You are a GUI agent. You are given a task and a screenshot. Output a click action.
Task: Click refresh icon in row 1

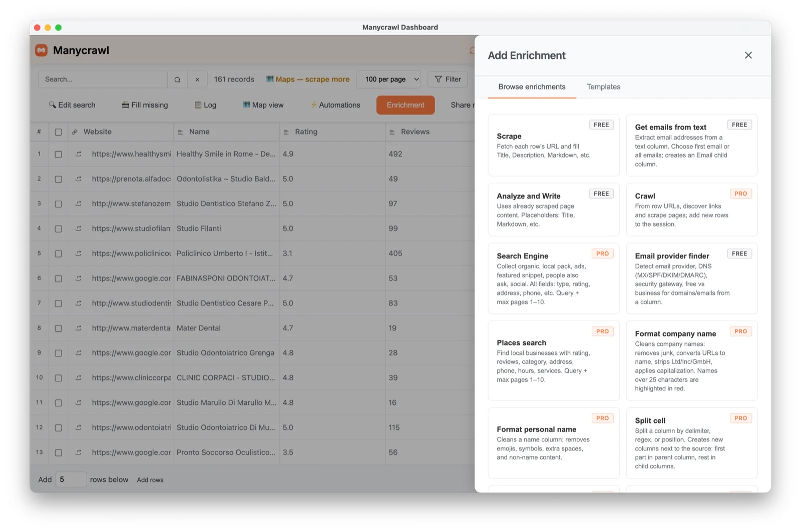(78, 154)
